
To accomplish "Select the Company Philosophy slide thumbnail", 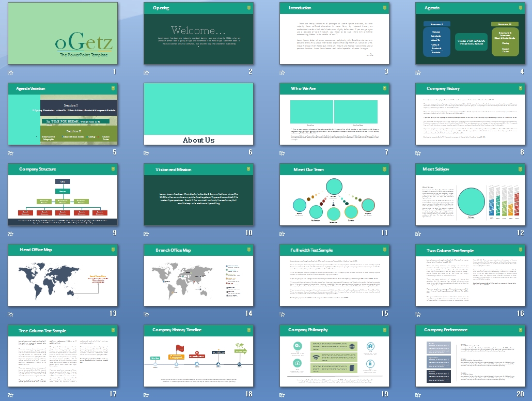I will [334, 356].
